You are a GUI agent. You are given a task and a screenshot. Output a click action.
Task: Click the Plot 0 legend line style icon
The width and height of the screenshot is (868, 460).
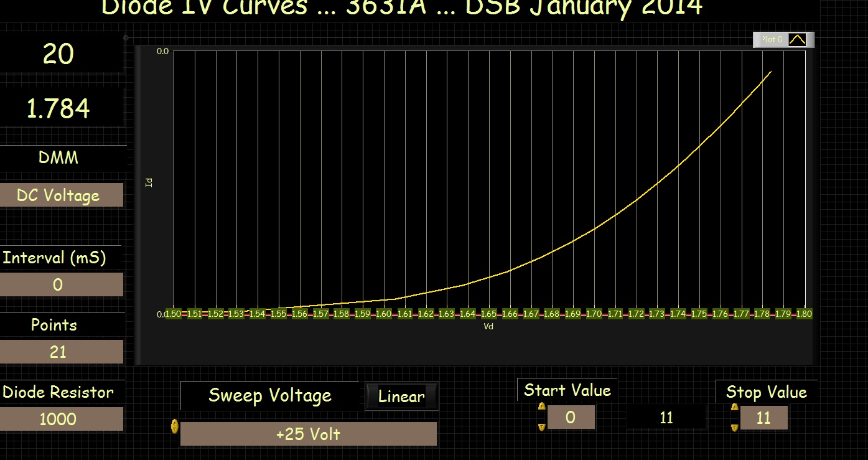(797, 40)
